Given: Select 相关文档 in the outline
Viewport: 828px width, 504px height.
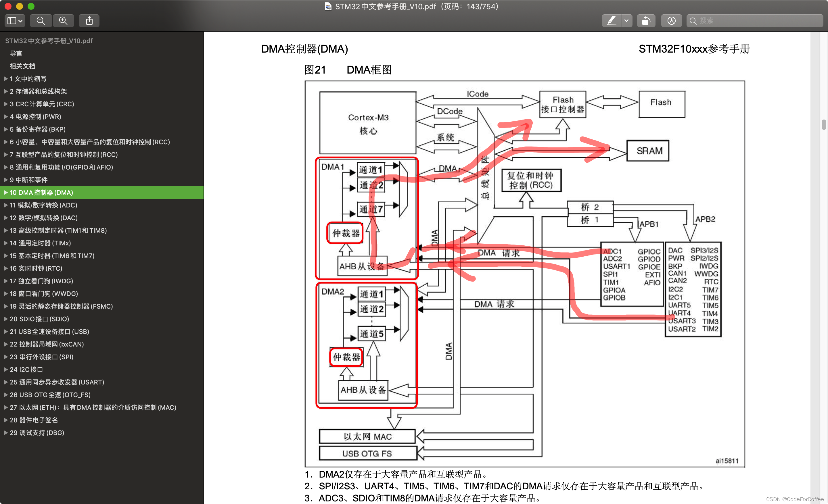Looking at the screenshot, I should click(x=22, y=66).
